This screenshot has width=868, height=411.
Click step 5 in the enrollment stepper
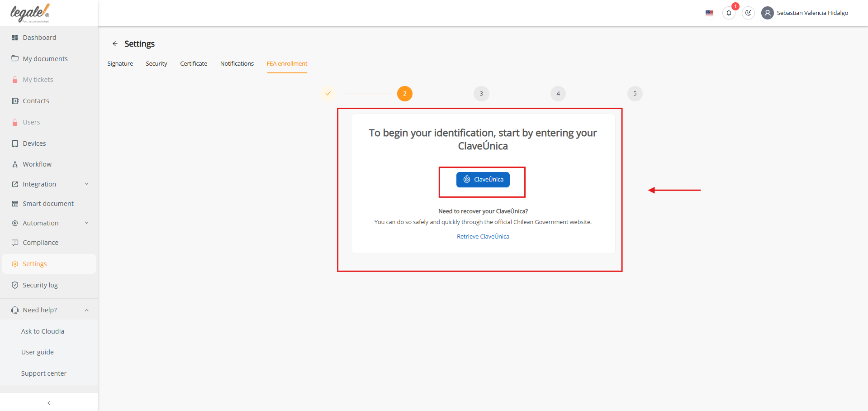(635, 94)
